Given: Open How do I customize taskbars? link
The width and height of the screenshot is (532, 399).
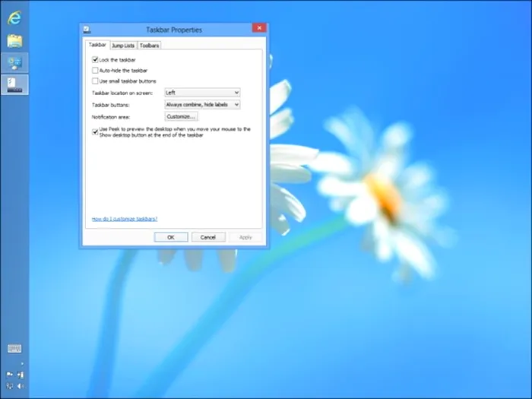Looking at the screenshot, I should (125, 219).
